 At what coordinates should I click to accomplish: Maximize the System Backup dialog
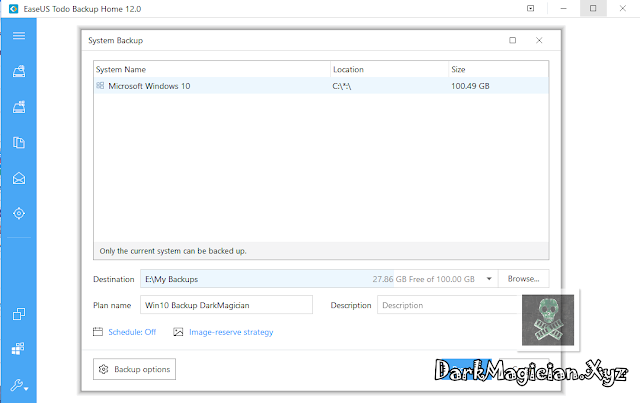[512, 40]
